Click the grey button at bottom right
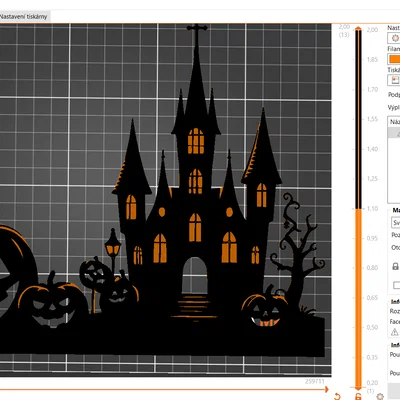The image size is (400, 400). 394,391
